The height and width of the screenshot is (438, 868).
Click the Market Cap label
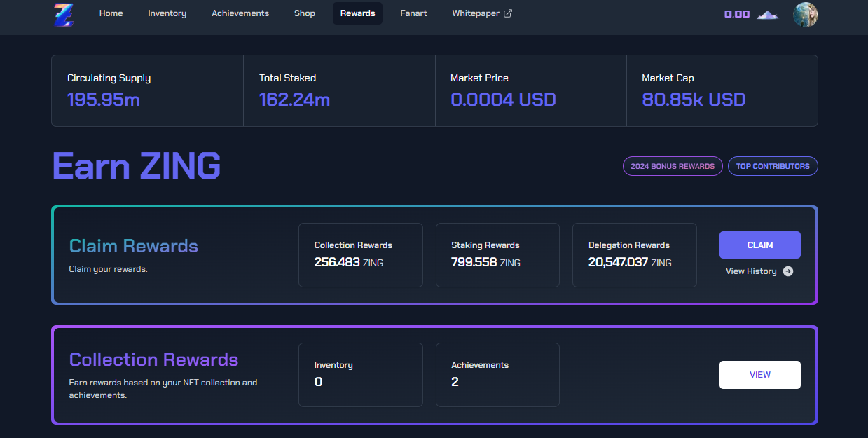668,78
